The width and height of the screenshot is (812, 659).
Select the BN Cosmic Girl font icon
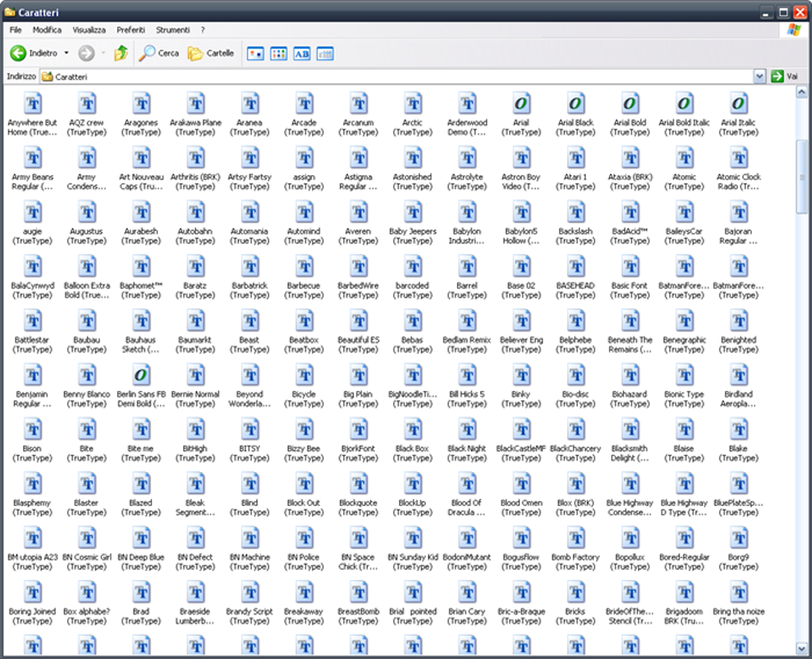(87, 538)
